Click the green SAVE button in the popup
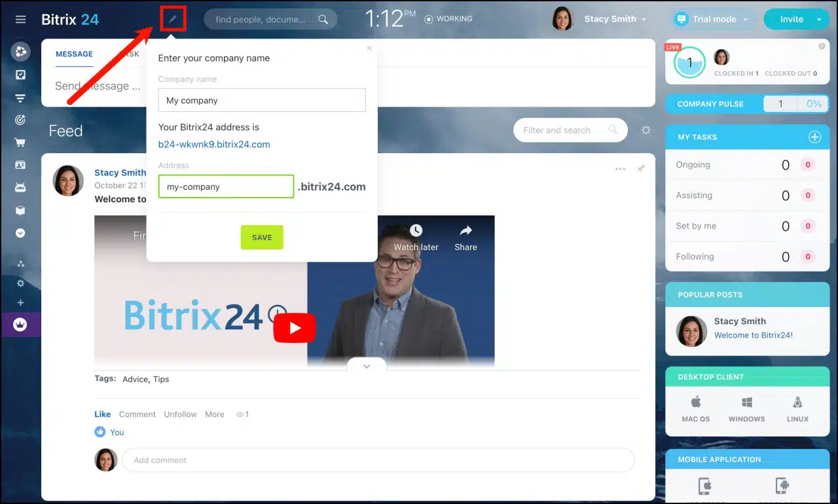 click(x=262, y=237)
